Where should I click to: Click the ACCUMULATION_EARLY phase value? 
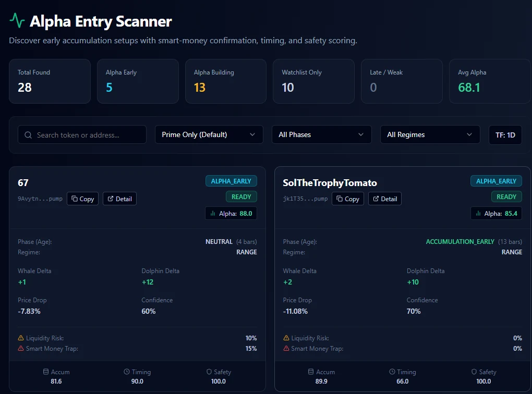coord(460,242)
